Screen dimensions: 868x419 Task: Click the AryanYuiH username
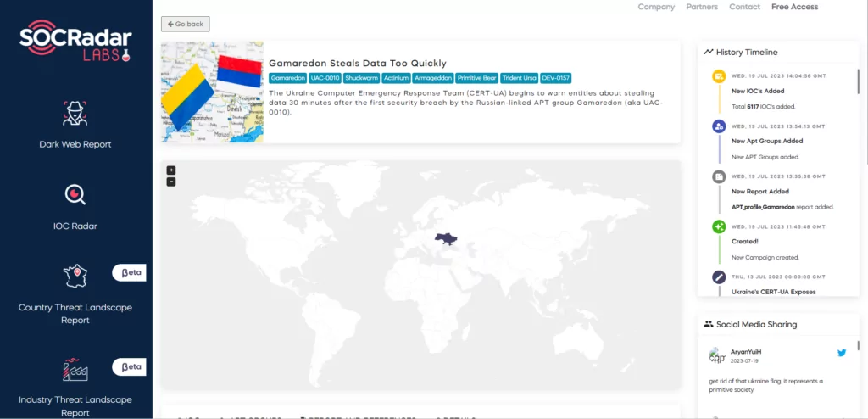point(746,352)
